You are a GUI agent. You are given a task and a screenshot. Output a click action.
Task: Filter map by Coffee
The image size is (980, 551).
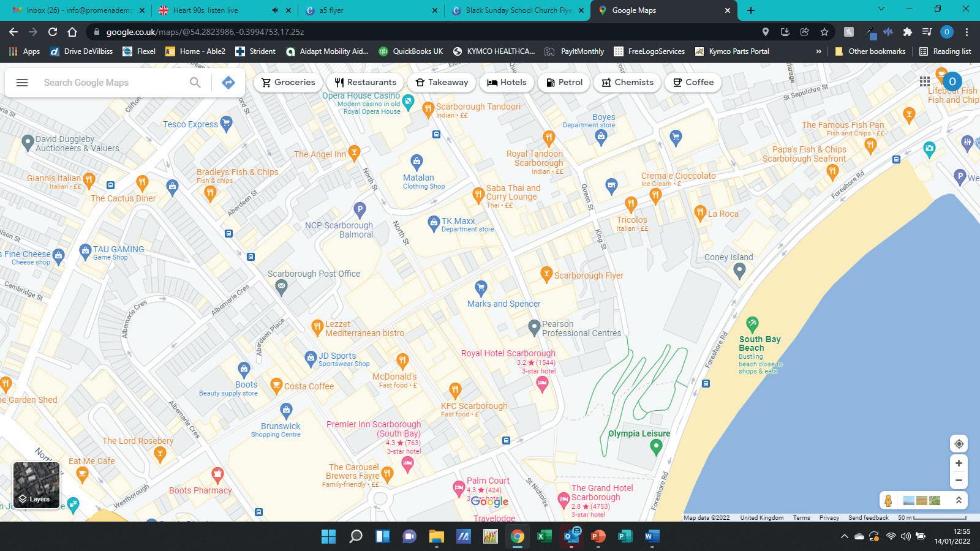coord(693,83)
